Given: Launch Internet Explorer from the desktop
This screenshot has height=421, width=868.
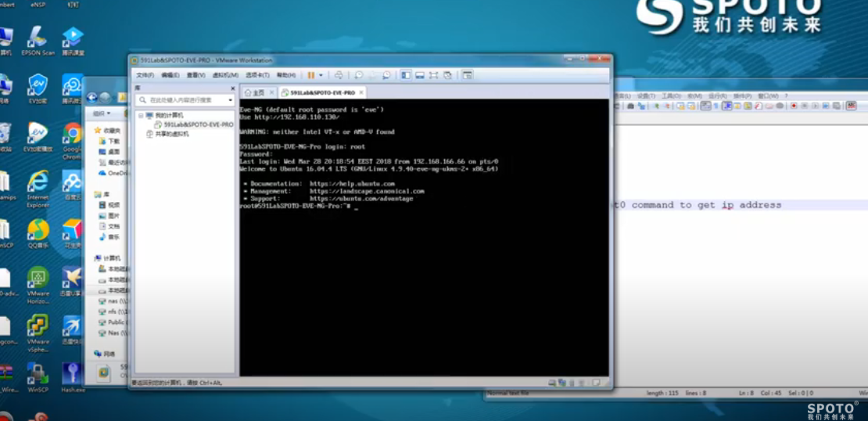Looking at the screenshot, I should coord(38,189).
